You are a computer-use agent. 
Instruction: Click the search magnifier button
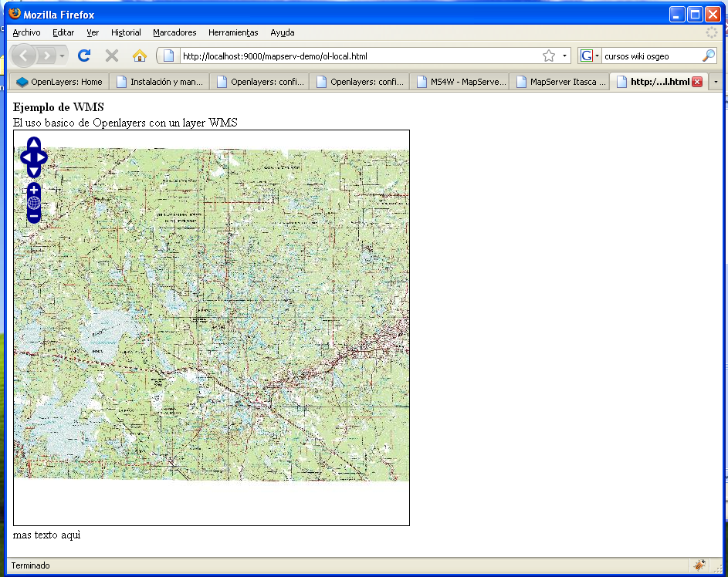708,56
